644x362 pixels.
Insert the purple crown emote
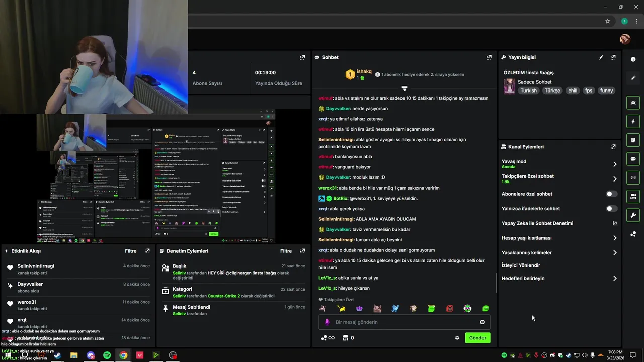coord(359,308)
